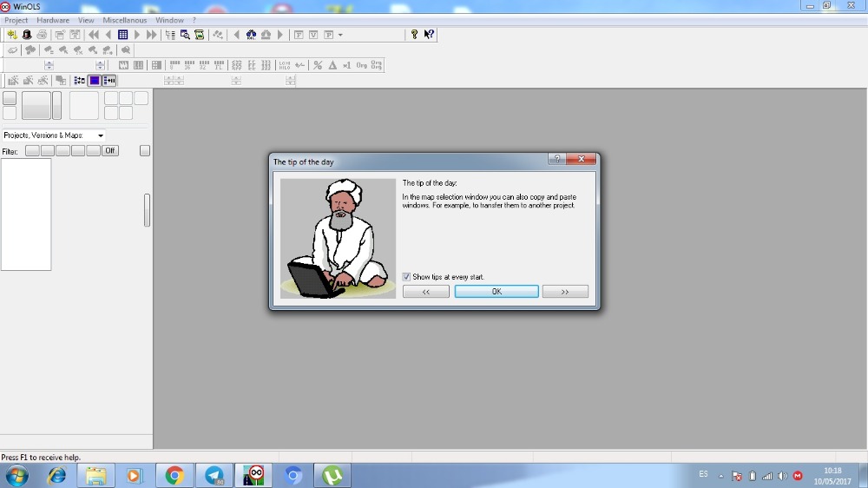The height and width of the screenshot is (488, 868).
Task: Show next tip with >> button
Action: 565,292
